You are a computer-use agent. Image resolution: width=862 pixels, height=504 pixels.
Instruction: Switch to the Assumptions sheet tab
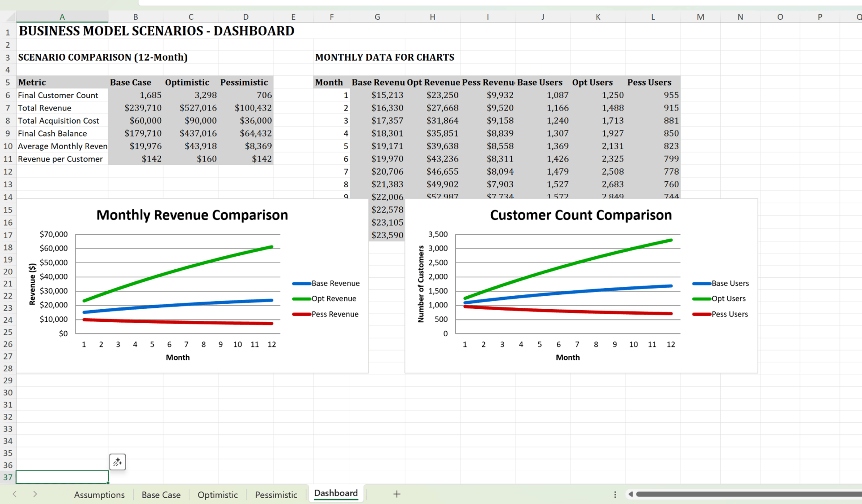(x=99, y=495)
